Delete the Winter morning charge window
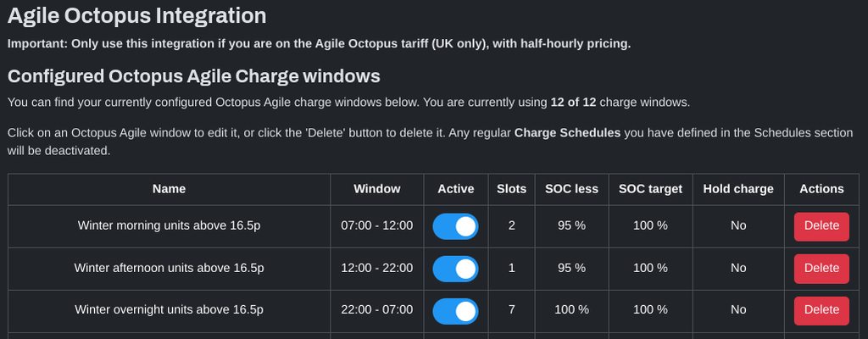Viewport: 868px width, 339px height. click(821, 226)
